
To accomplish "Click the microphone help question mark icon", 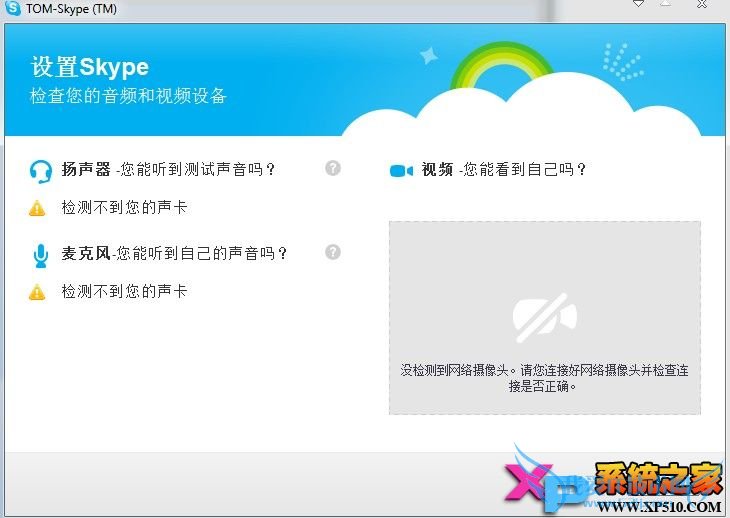I will point(333,252).
